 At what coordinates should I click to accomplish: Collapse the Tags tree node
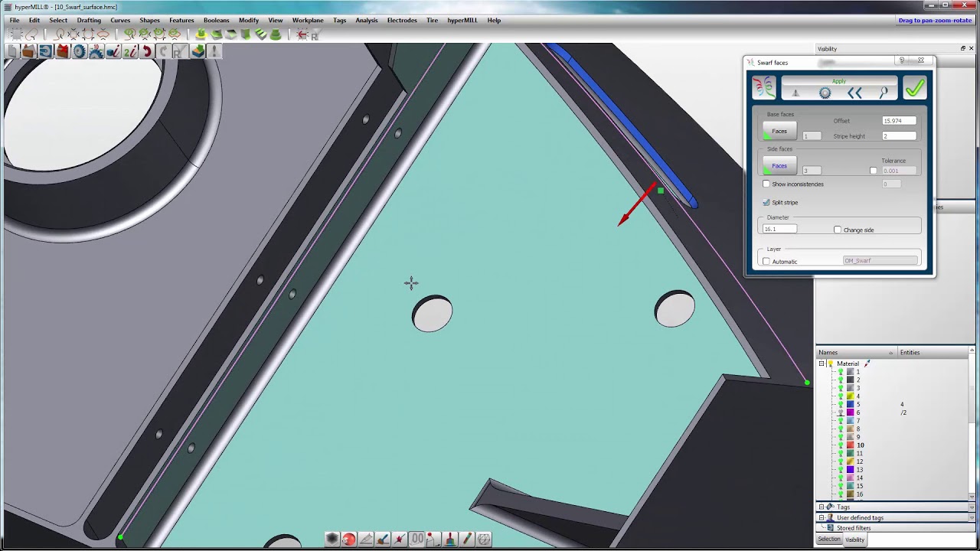click(x=822, y=507)
